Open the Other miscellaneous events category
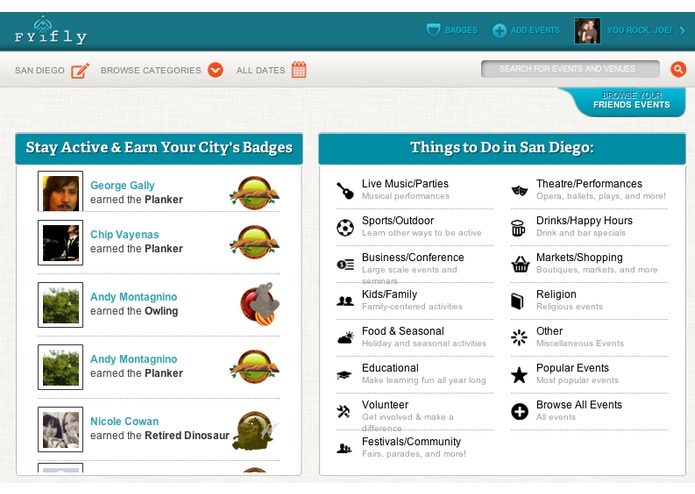The width and height of the screenshot is (695, 494). point(549,331)
